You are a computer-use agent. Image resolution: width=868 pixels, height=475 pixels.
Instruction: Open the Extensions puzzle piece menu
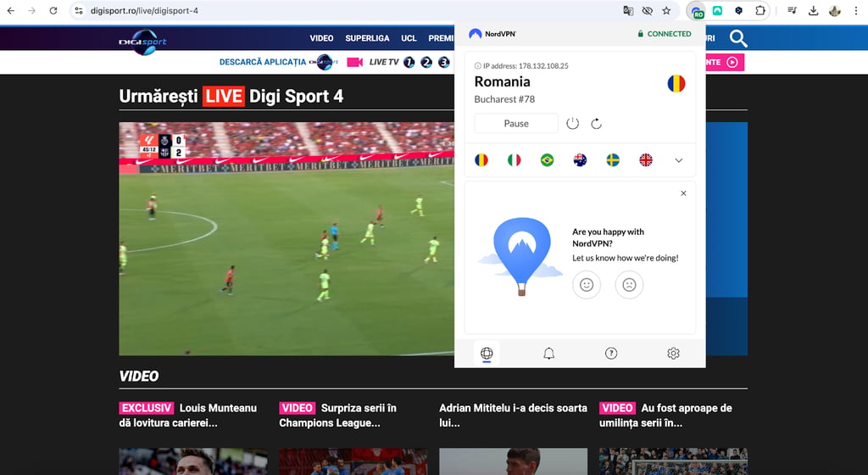(760, 10)
